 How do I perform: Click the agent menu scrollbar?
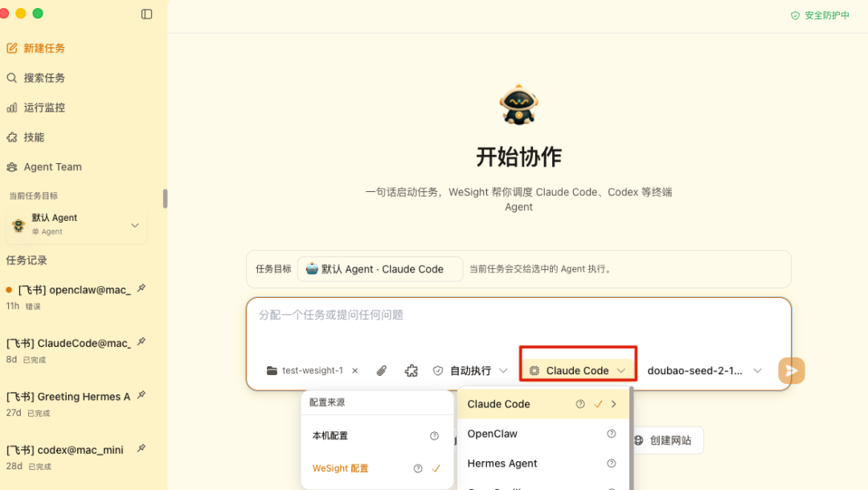pyautogui.click(x=631, y=438)
